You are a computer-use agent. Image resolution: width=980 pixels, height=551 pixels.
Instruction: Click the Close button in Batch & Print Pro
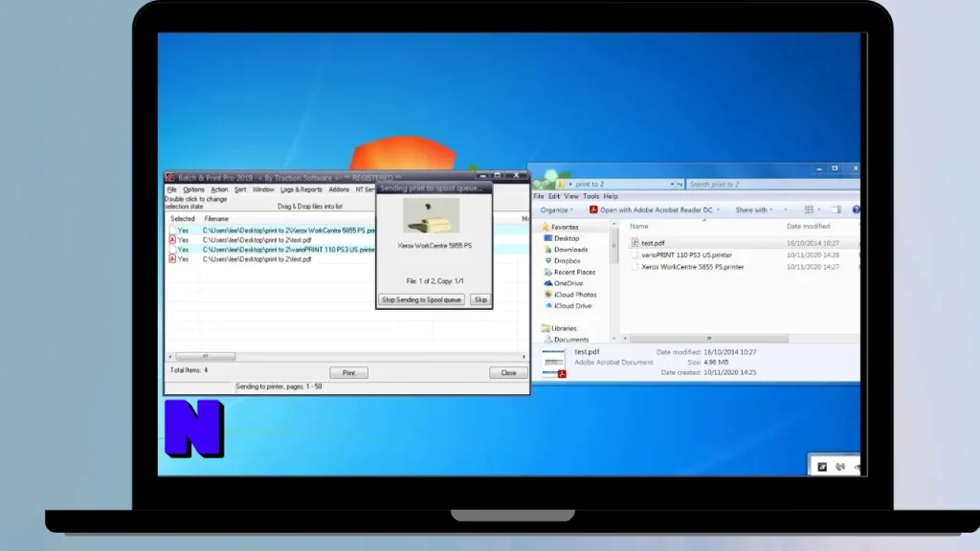(x=508, y=373)
